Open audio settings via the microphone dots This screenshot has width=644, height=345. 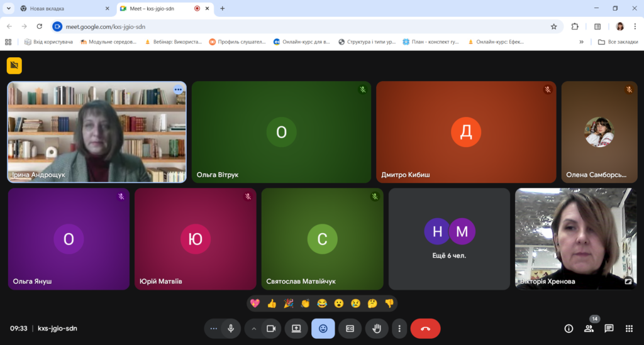214,328
